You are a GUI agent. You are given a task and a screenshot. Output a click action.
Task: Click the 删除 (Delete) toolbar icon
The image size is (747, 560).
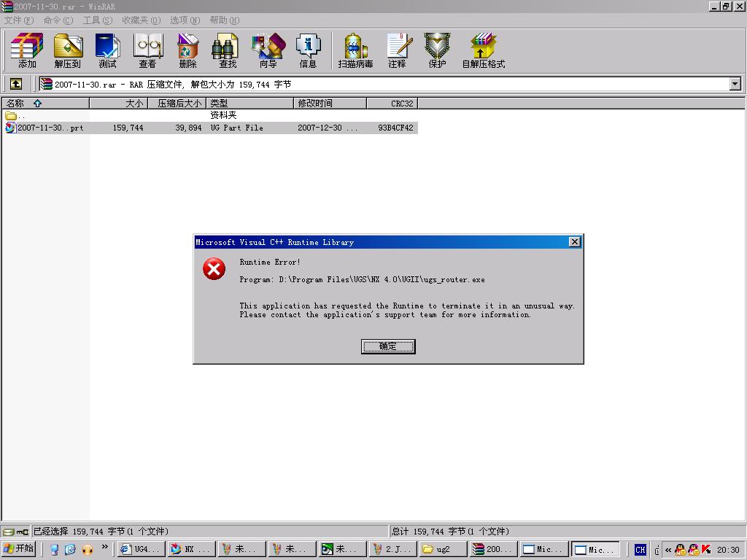click(x=187, y=50)
